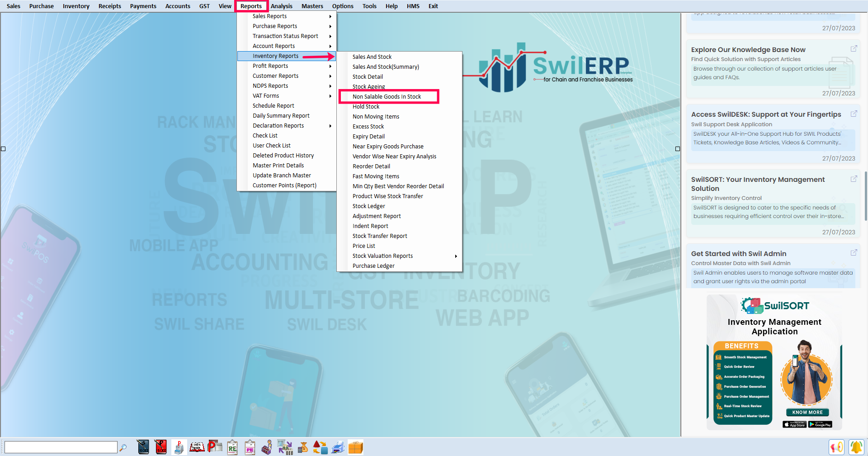The width and height of the screenshot is (868, 456).
Task: Expand the Customer Reports submenu
Action: click(287, 76)
